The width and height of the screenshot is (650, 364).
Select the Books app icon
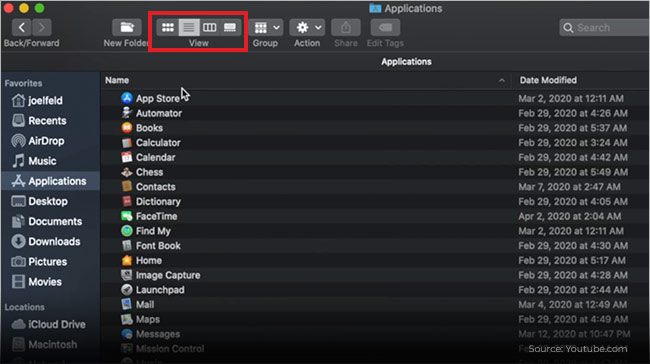(x=127, y=128)
